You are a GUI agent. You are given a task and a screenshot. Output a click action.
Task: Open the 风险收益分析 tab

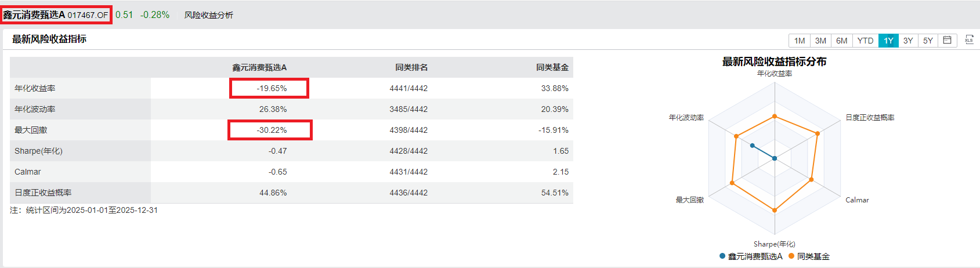208,15
